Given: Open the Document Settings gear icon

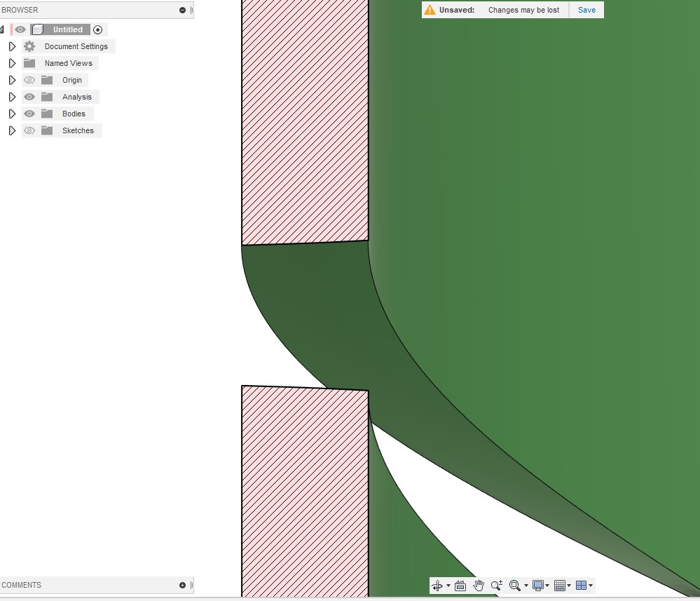Looking at the screenshot, I should 29,46.
